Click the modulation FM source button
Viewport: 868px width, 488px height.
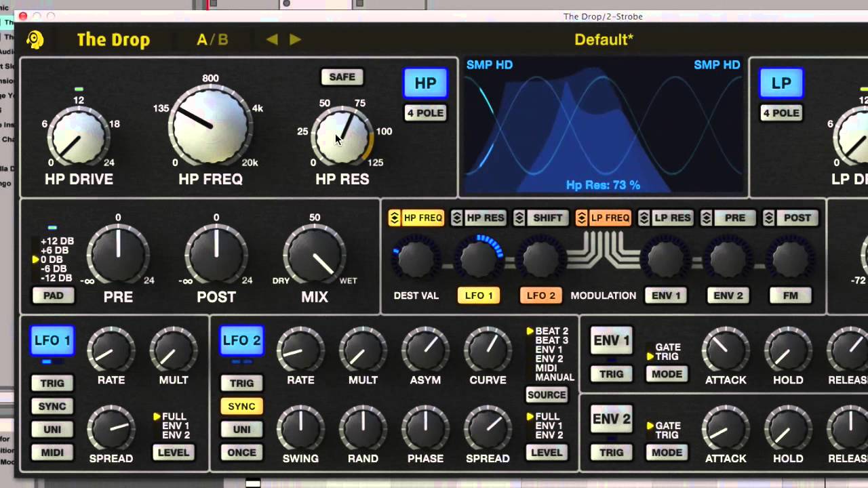[791, 296]
